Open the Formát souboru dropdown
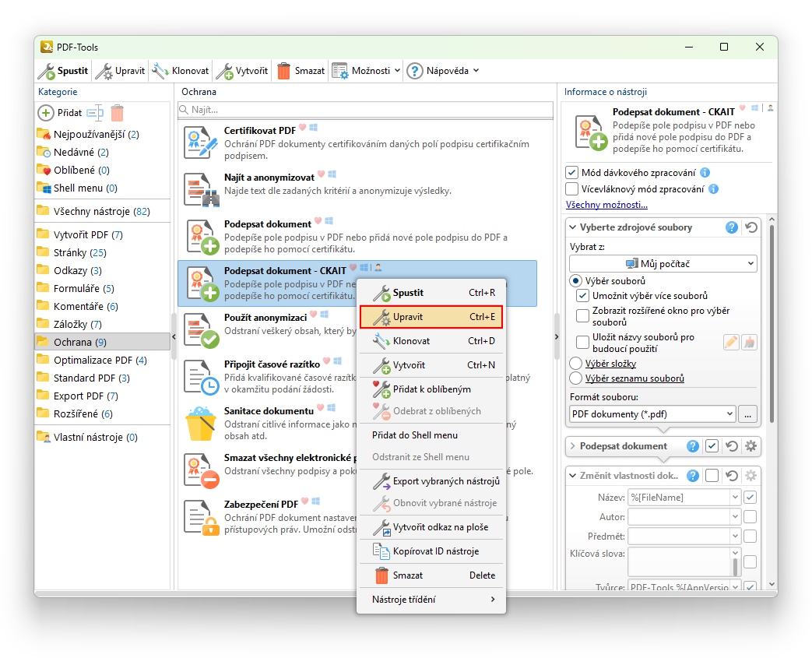812x658 pixels. point(652,414)
